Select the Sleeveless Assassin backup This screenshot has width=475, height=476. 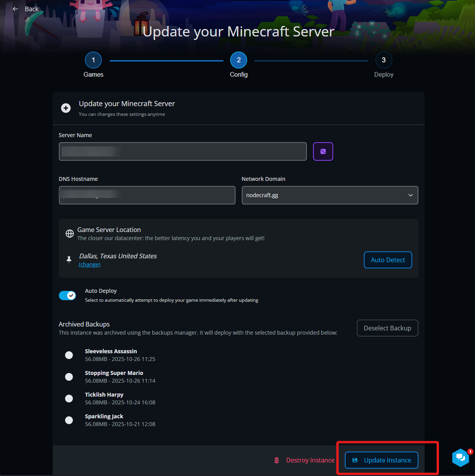[69, 355]
